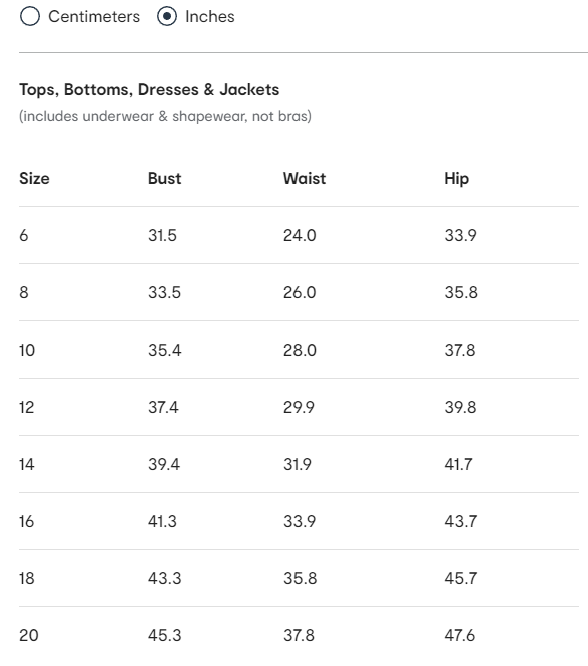Screen dimensions: 588x666
Task: Select the size 12 row label
Action: [26, 407]
